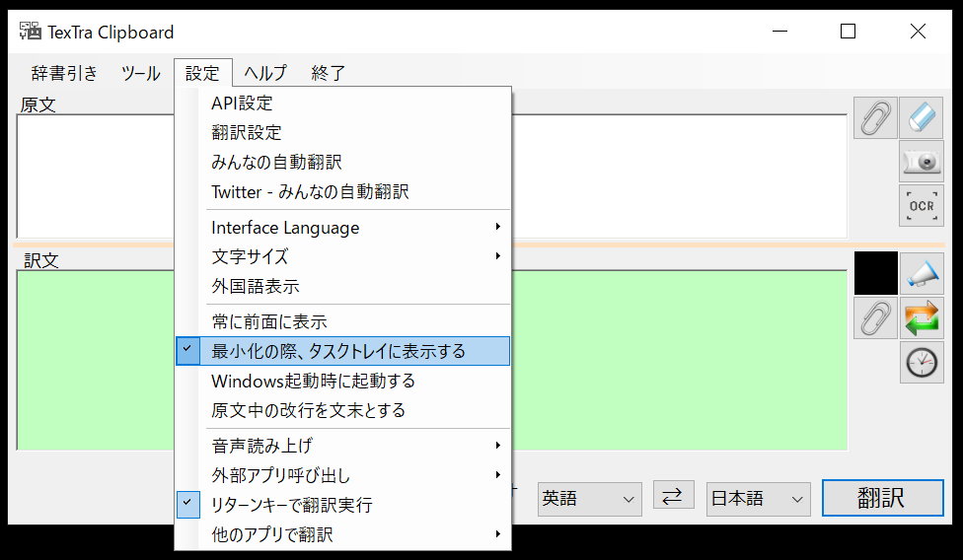Open the ヘルプ menu

(x=265, y=73)
